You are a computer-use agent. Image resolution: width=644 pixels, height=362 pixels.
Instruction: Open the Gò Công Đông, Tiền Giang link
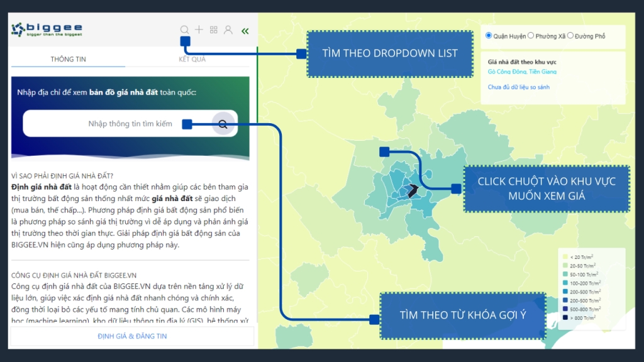coord(521,72)
